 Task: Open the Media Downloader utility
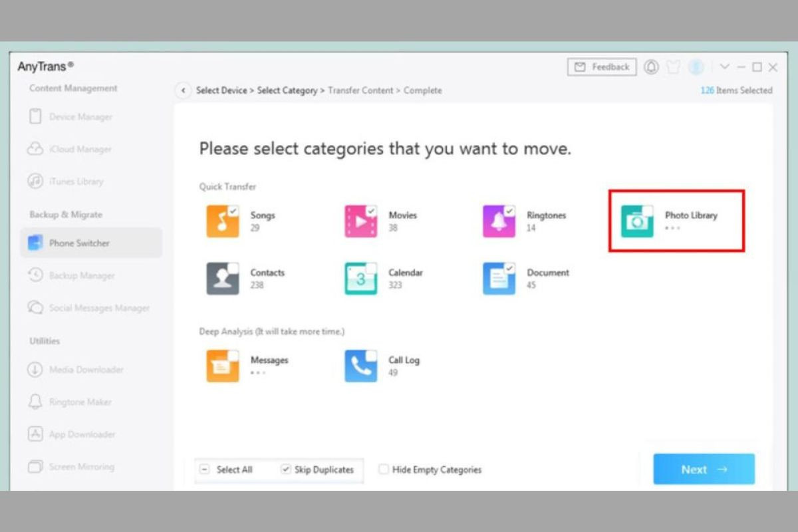(x=91, y=370)
